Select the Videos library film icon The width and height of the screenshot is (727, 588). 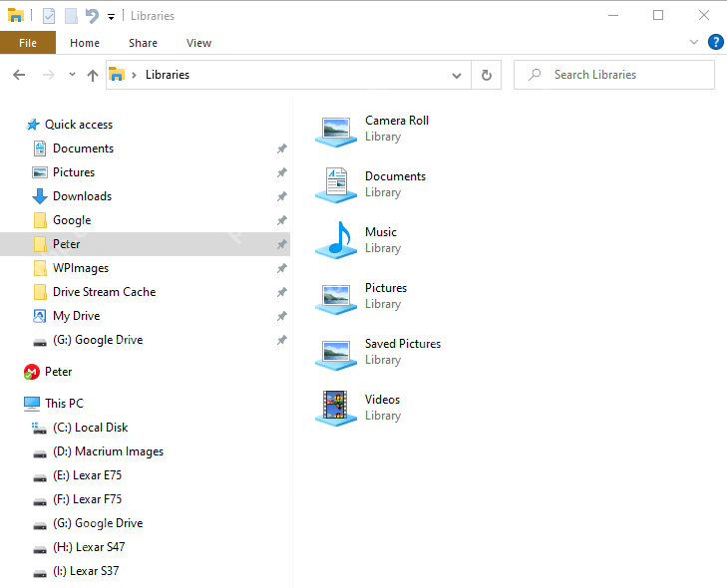coord(336,409)
